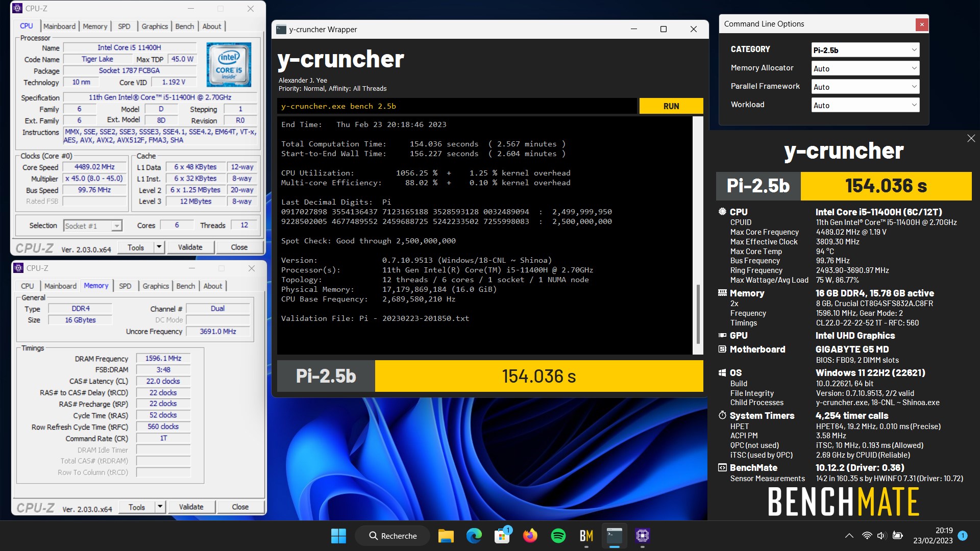This screenshot has width=980, height=551.
Task: Open Firefox from the taskbar
Action: pos(530,536)
